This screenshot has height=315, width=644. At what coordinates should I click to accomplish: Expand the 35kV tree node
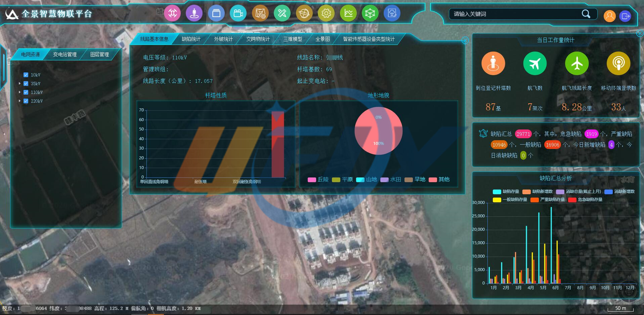click(x=19, y=84)
